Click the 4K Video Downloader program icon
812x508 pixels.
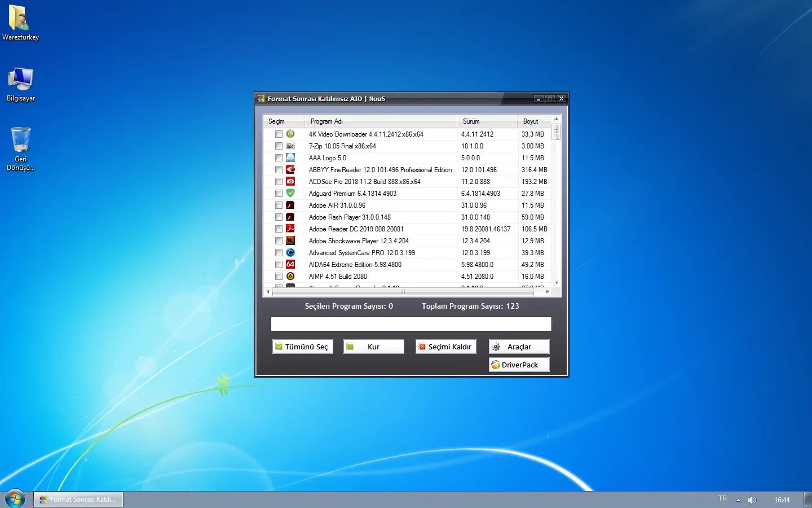(x=290, y=134)
